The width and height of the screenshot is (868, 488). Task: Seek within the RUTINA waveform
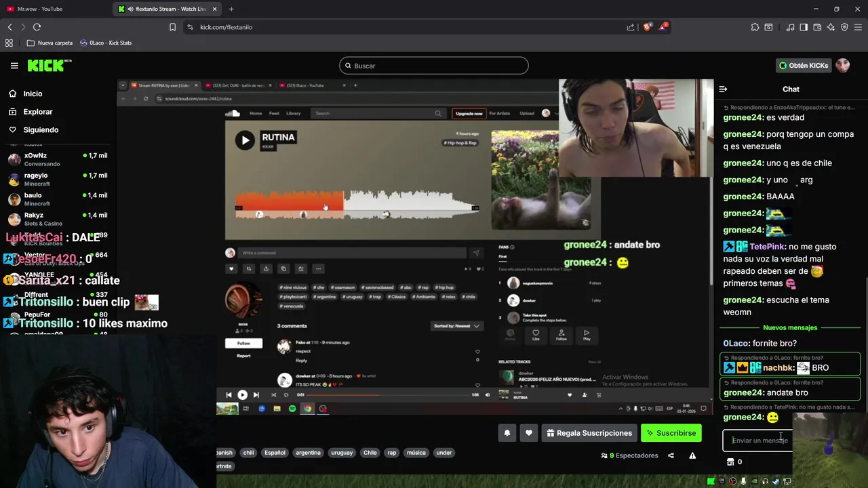tap(357, 203)
